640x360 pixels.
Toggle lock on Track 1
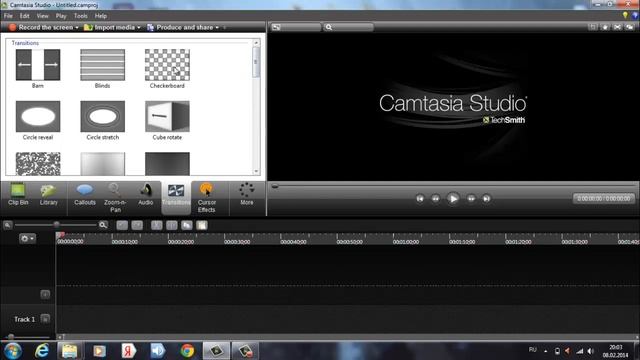[x=45, y=319]
